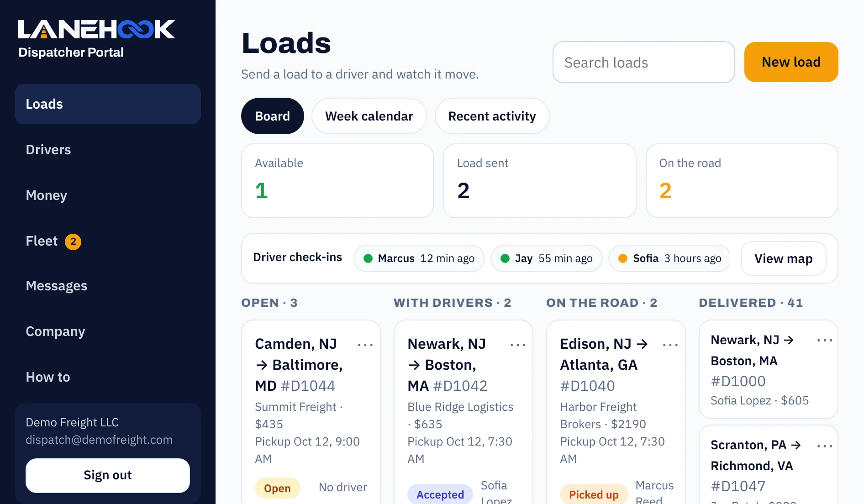864x504 pixels.
Task: Switch to the Board view tab
Action: (x=272, y=116)
